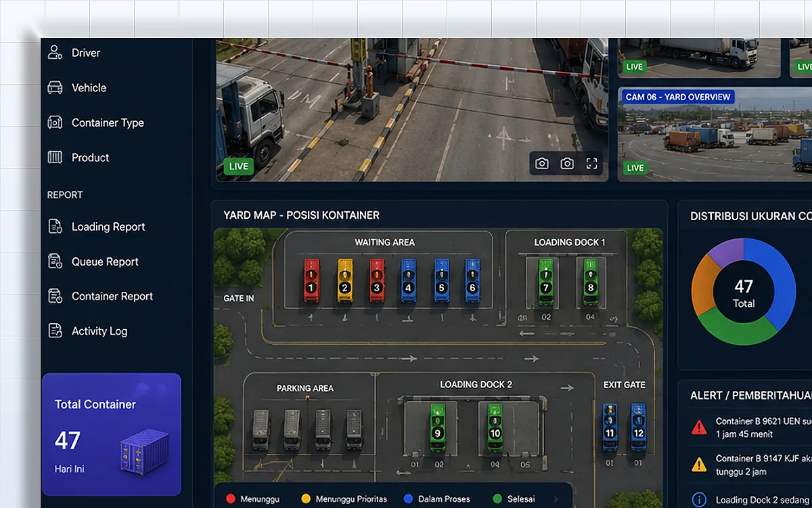Screen dimensions: 812x508
Task: Select green truck 9 at Loading Dock 2
Action: 438,427
